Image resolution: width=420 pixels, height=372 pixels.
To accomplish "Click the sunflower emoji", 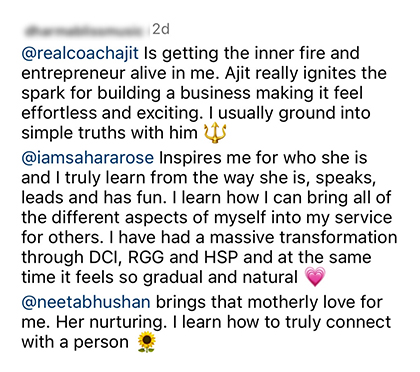I will (x=147, y=342).
